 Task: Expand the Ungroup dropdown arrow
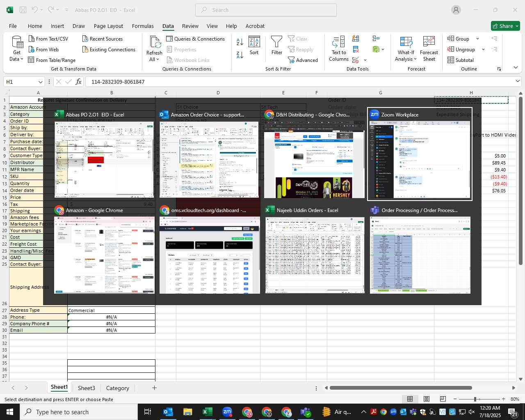pos(483,49)
